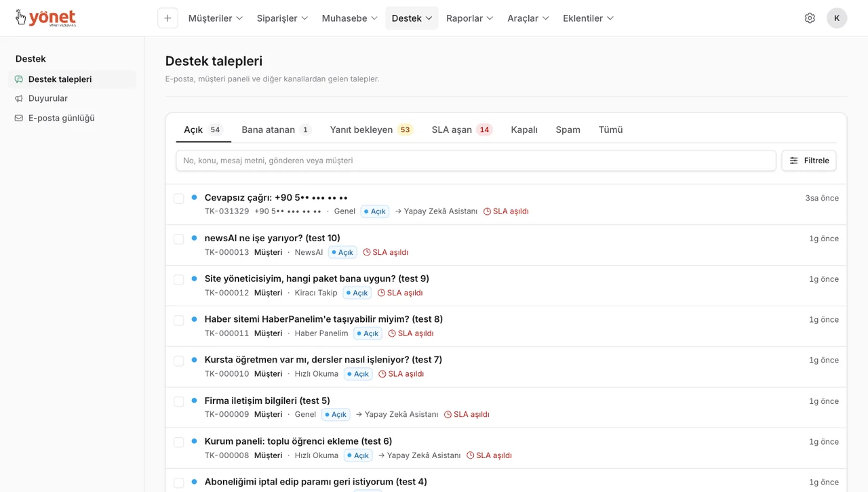Open ticket Site yöneticisiyim, hangi paket

coord(317,279)
